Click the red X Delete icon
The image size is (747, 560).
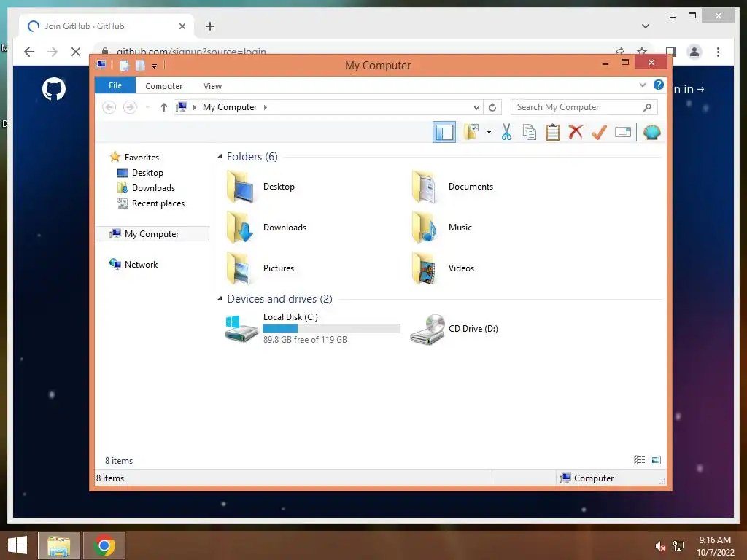click(576, 132)
